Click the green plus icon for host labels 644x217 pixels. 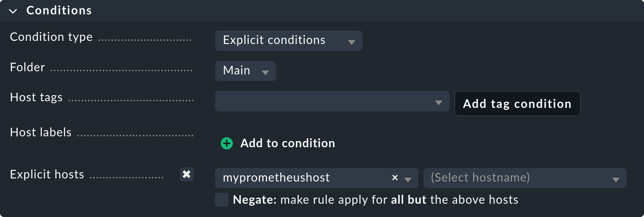click(x=227, y=143)
